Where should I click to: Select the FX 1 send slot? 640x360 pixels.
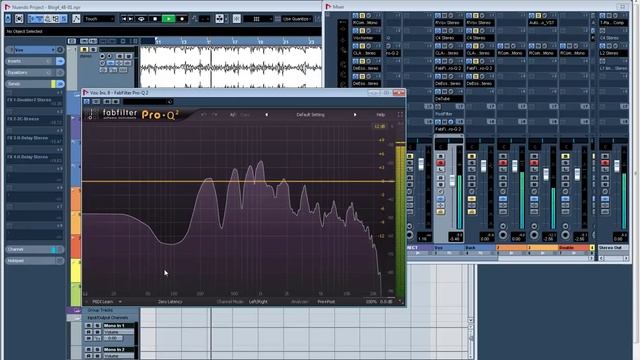[34, 101]
